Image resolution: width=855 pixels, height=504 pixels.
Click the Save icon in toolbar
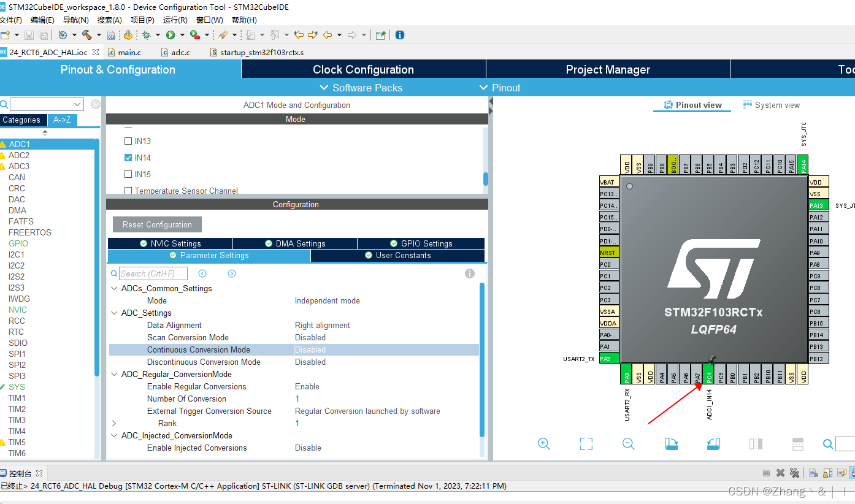tap(29, 35)
